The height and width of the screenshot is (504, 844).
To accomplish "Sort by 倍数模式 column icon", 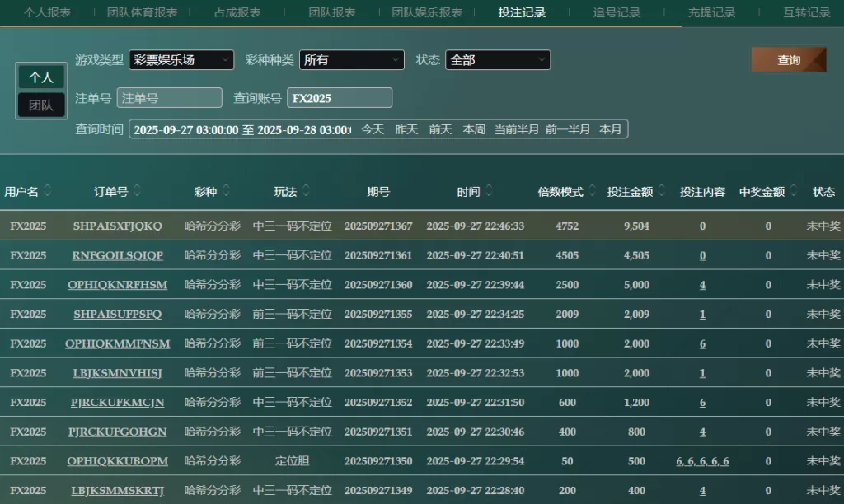I will (x=593, y=191).
